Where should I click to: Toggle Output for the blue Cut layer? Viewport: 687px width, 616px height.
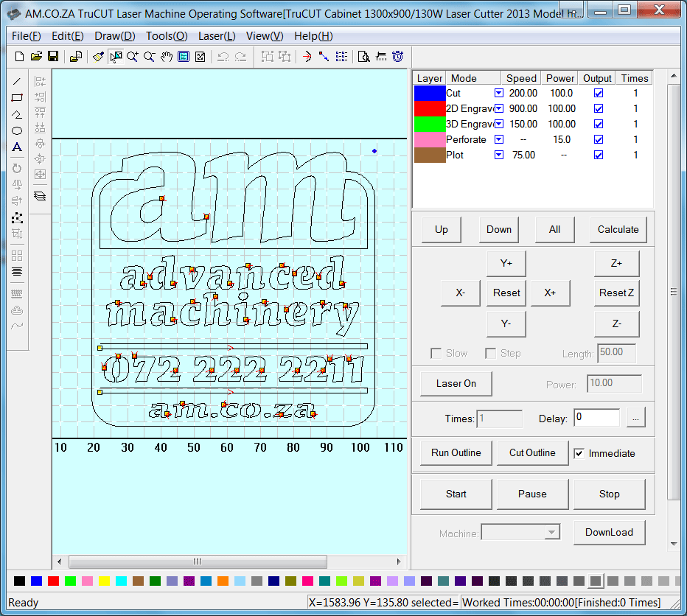(599, 93)
